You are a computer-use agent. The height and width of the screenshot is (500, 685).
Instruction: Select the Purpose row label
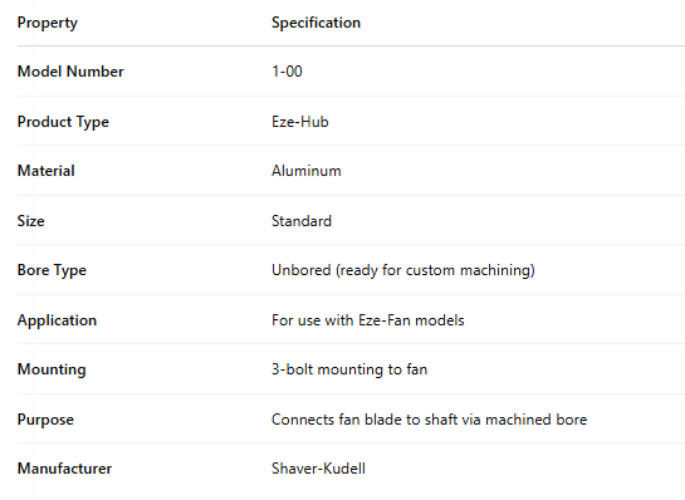coord(45,419)
